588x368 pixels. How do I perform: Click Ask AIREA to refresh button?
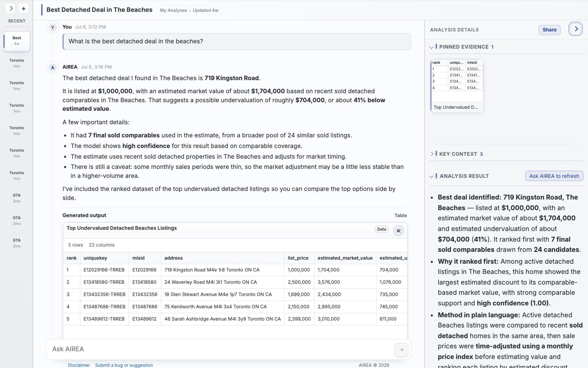coord(554,176)
